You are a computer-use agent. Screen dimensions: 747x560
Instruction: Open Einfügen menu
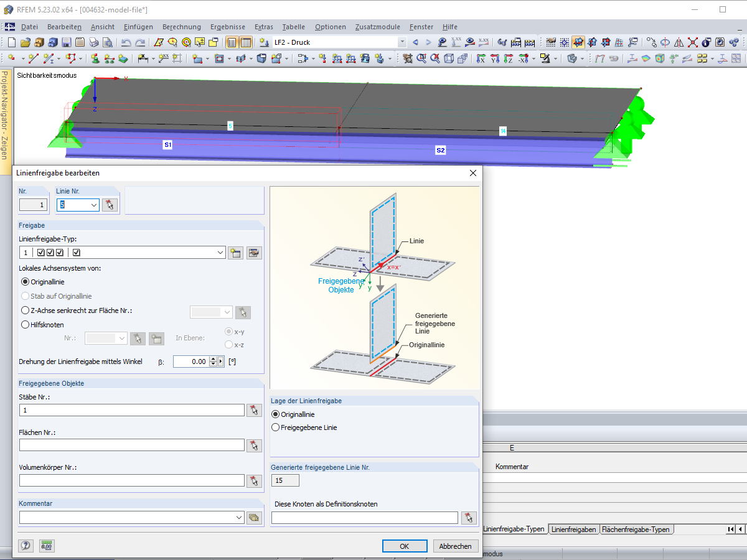point(138,27)
